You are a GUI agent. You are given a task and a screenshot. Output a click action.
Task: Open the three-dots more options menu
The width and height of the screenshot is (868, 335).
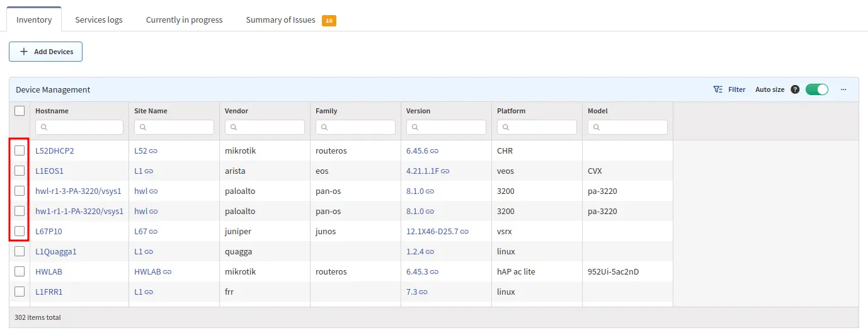coord(843,89)
